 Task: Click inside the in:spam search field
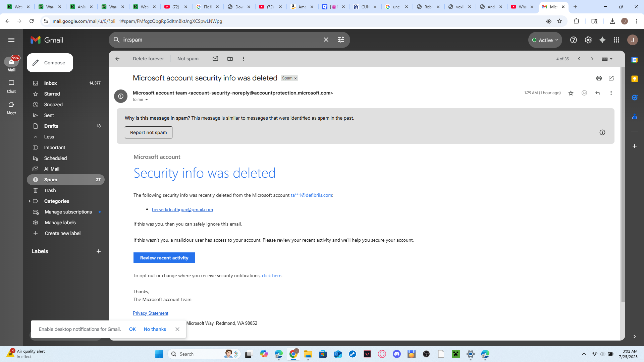point(220,40)
